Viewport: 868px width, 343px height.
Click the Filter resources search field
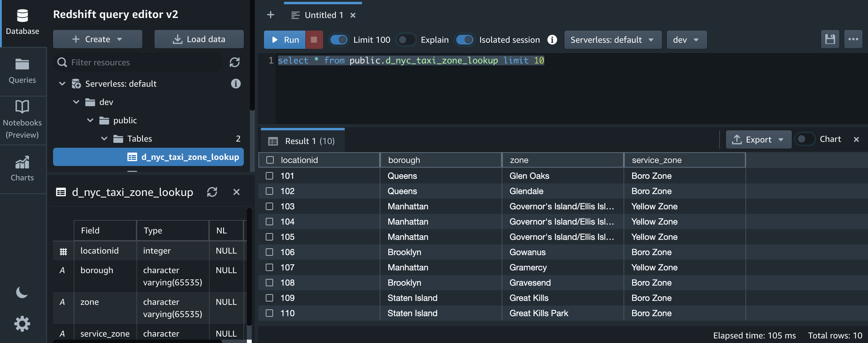point(141,62)
